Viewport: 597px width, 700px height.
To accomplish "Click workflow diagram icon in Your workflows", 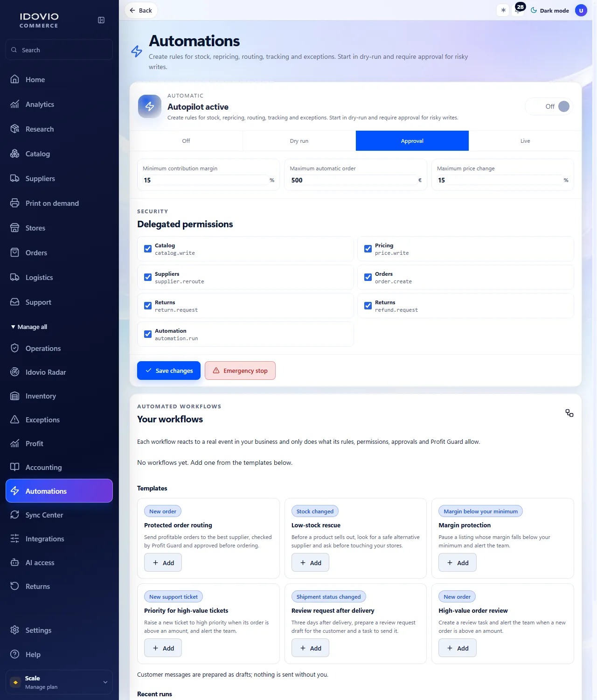I will coord(569,413).
